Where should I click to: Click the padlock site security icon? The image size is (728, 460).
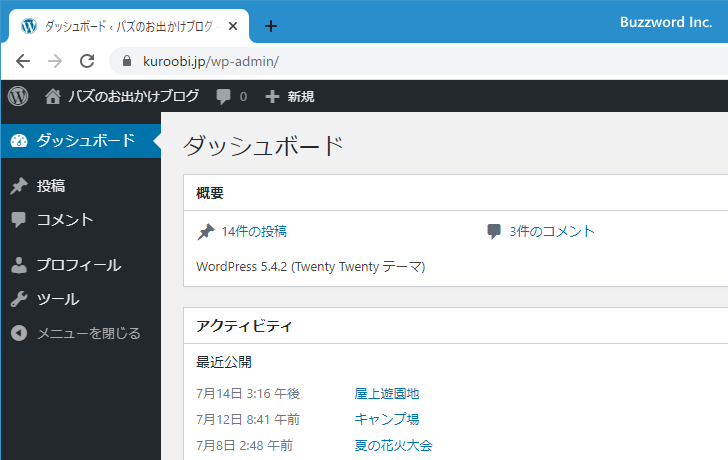point(126,61)
